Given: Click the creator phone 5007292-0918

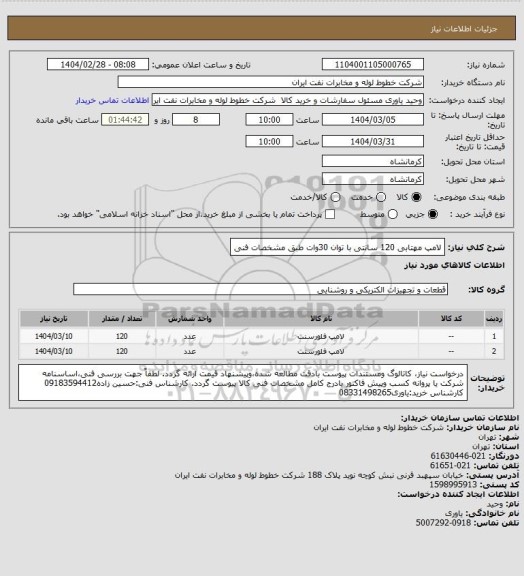Looking at the screenshot, I should coord(443,523).
